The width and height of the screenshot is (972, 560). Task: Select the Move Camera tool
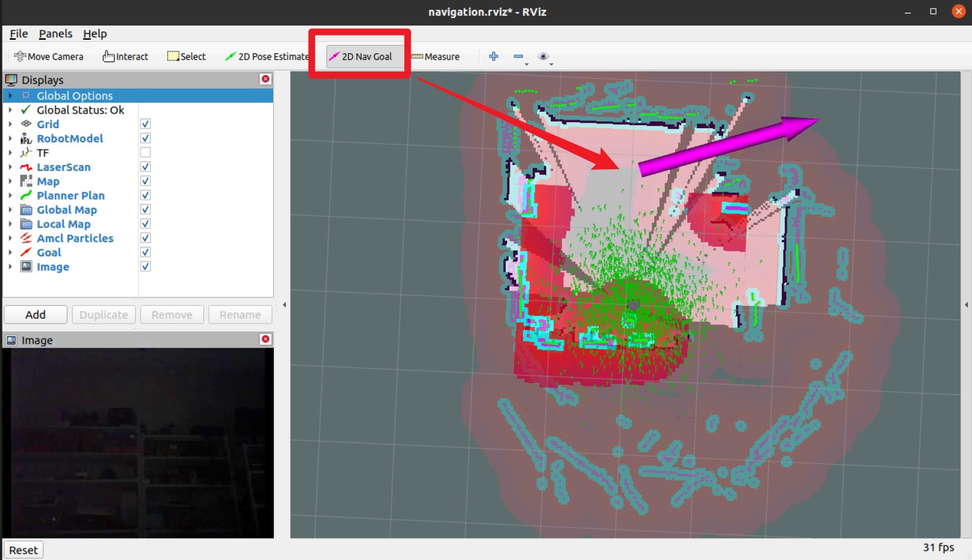point(49,57)
